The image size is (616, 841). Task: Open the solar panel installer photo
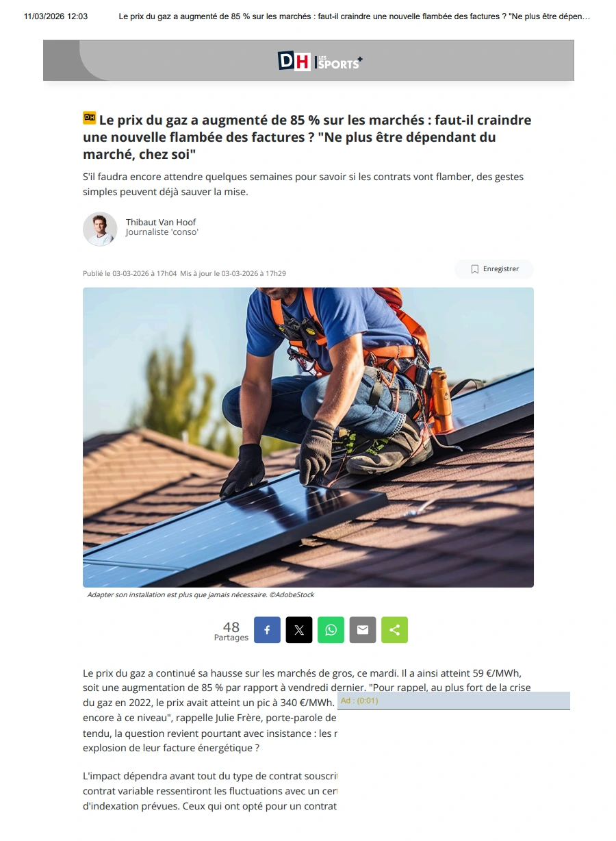(x=308, y=437)
